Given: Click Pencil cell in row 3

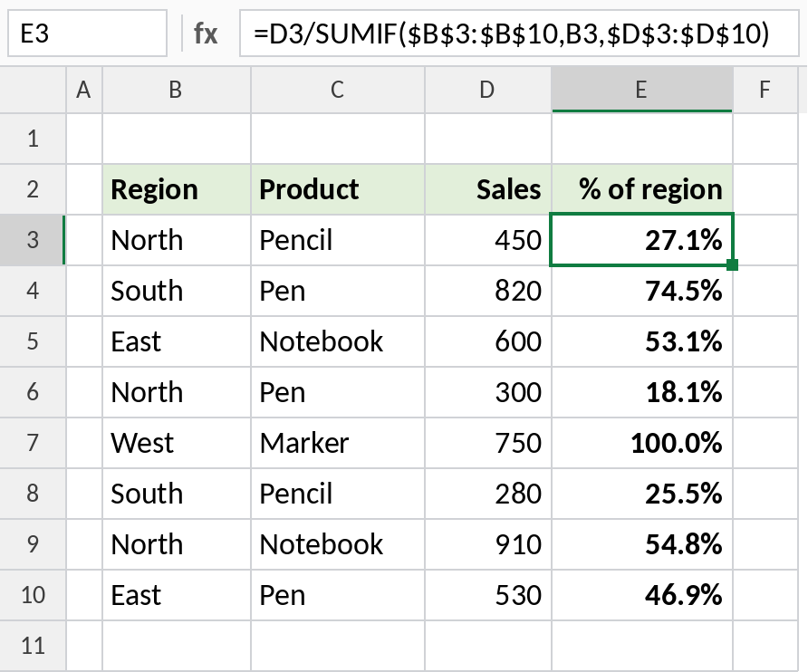Looking at the screenshot, I should (x=338, y=240).
